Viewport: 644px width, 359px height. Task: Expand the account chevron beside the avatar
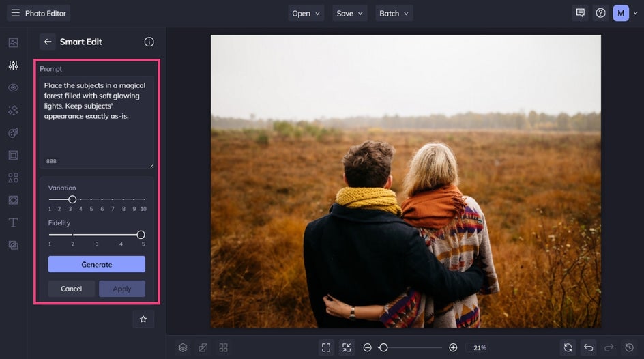(636, 13)
